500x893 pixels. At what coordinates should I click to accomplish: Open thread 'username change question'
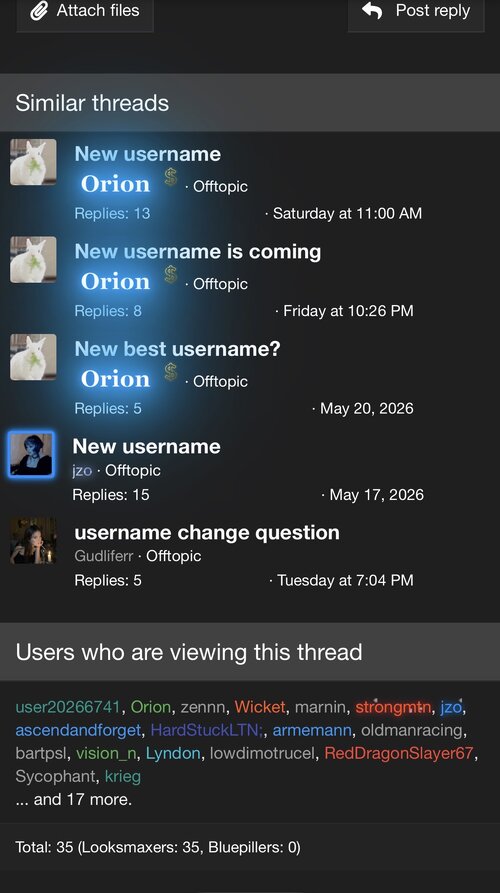tap(207, 532)
